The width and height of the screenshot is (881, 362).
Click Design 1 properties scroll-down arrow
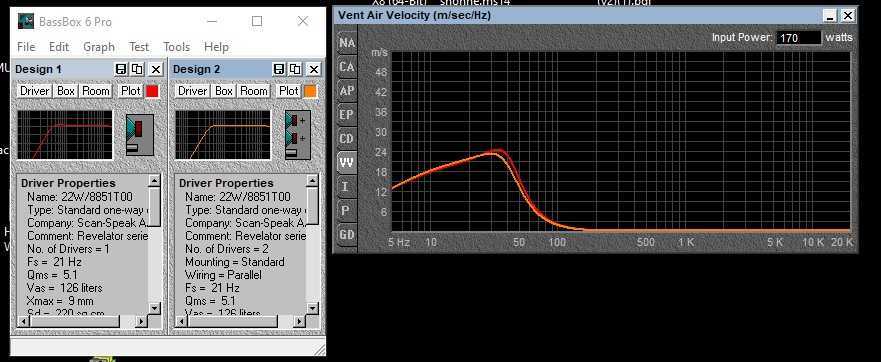click(x=154, y=308)
